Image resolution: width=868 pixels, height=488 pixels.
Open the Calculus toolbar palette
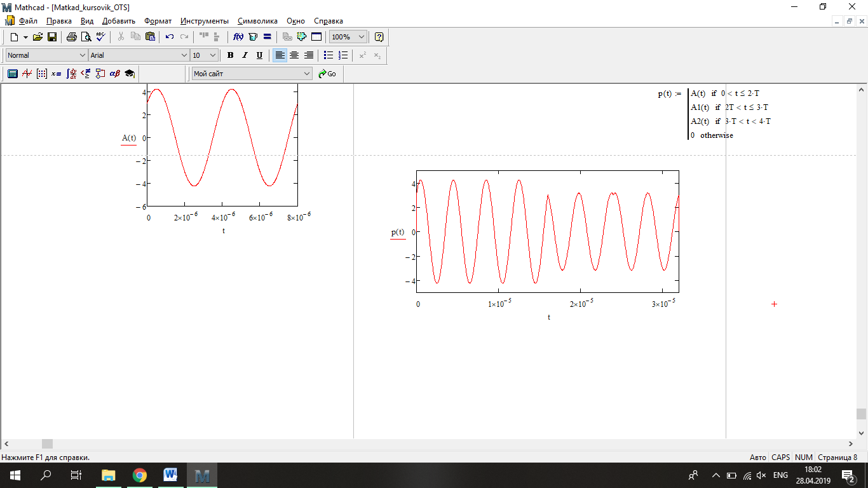tap(71, 74)
